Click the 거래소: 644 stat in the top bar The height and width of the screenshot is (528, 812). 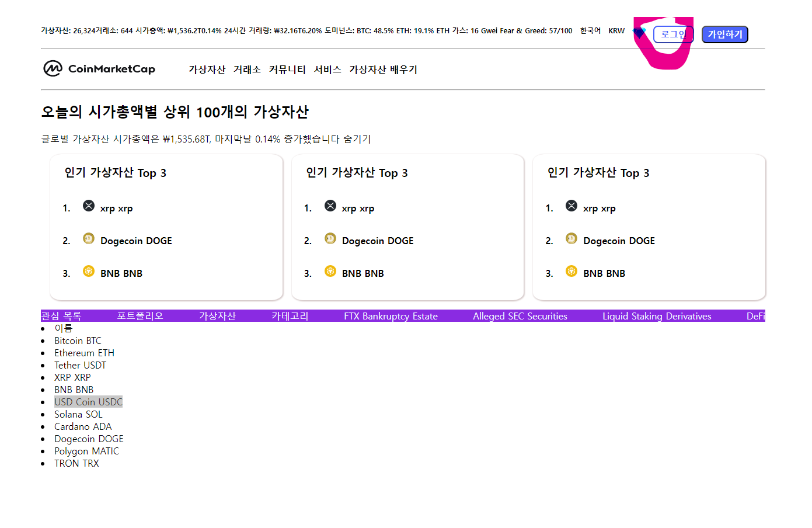[x=114, y=31]
